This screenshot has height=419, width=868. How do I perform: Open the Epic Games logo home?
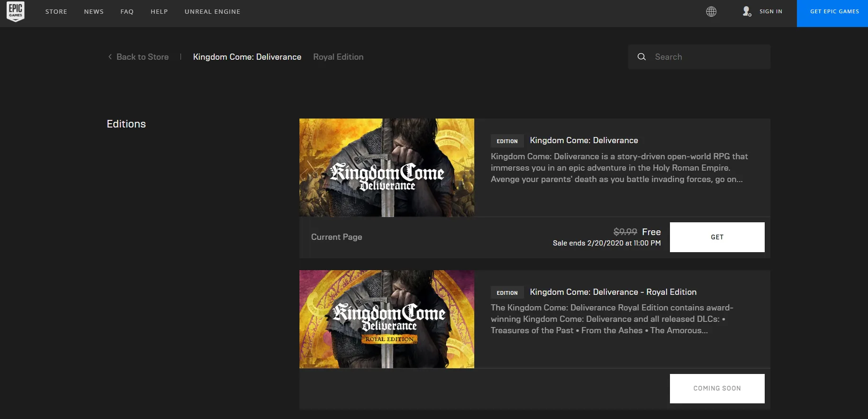pos(16,11)
